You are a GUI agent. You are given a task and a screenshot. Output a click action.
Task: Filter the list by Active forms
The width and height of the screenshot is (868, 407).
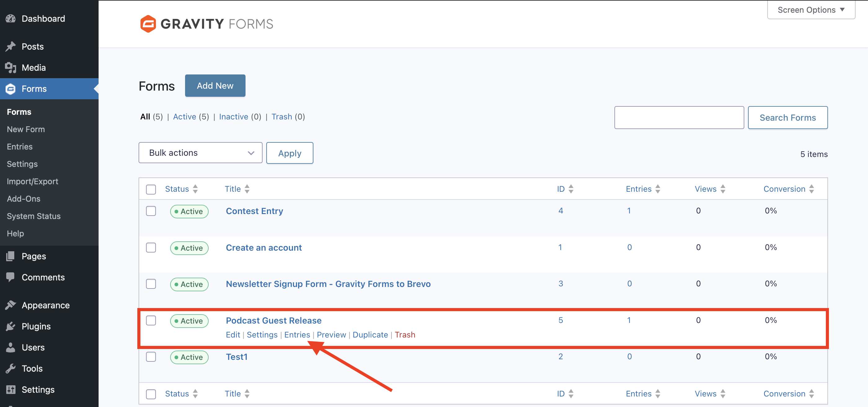pyautogui.click(x=185, y=117)
